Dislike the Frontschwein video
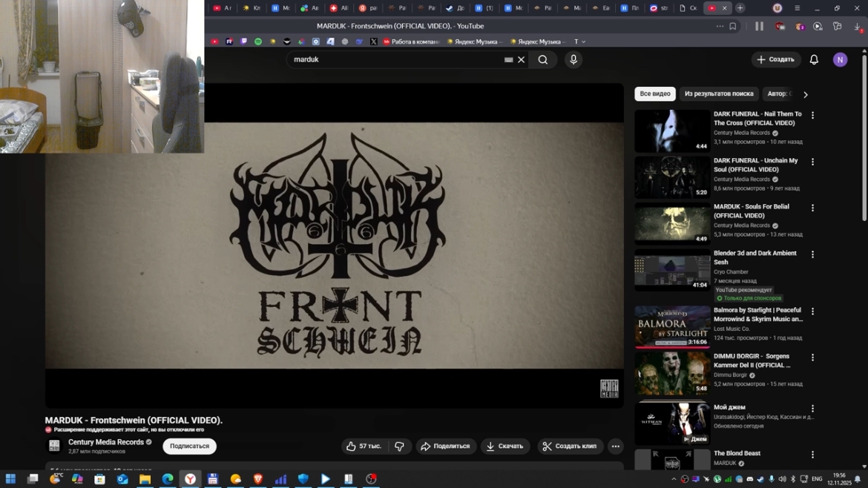Screen dimensions: 868x488 point(400,446)
